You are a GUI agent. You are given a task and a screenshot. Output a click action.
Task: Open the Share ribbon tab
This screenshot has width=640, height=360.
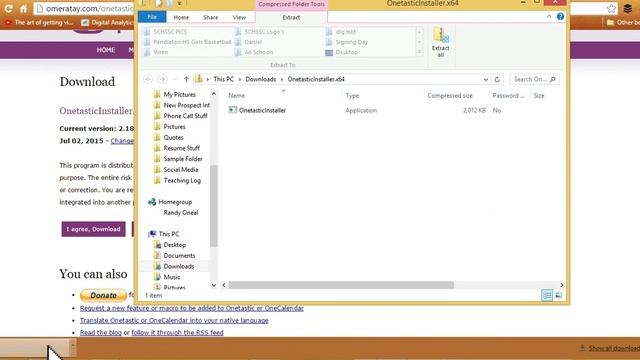(x=211, y=17)
